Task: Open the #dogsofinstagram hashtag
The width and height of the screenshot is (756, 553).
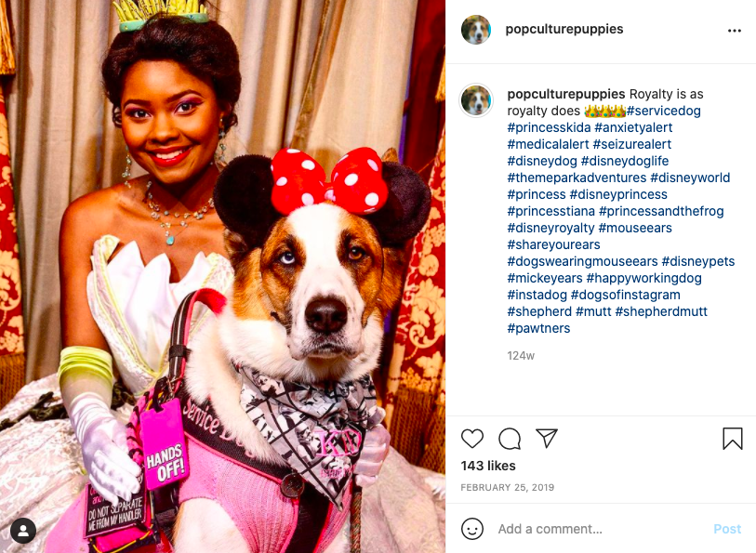Action: tap(625, 295)
